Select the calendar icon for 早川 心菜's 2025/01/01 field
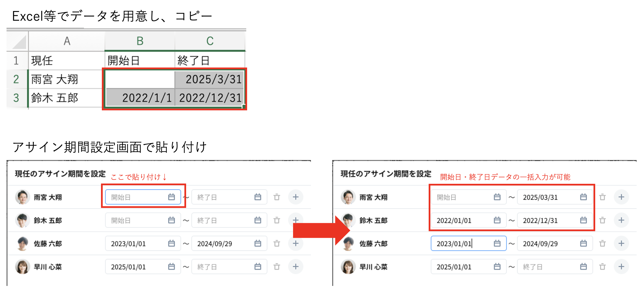The width and height of the screenshot is (644, 295). coord(171,267)
